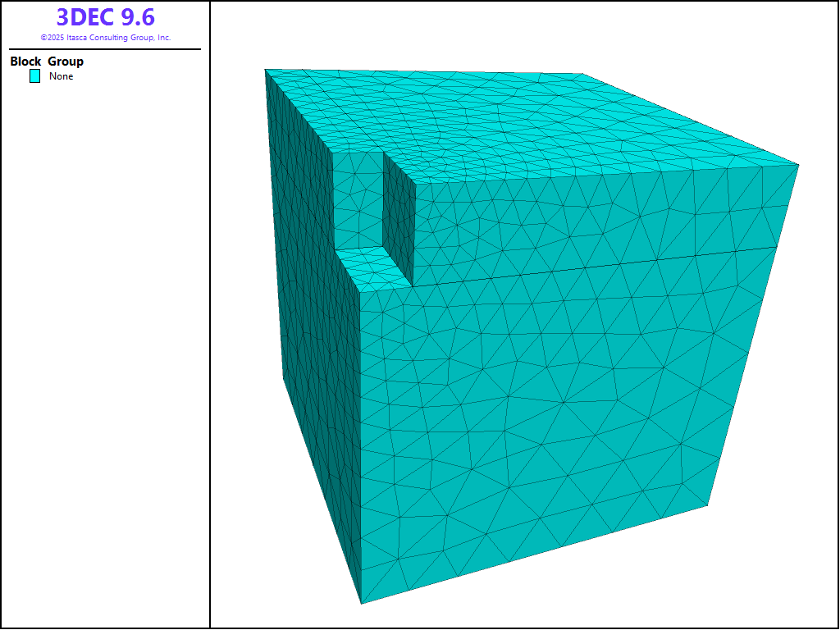Select the top left back corner of block
This screenshot has width=840, height=630.
[x=265, y=70]
